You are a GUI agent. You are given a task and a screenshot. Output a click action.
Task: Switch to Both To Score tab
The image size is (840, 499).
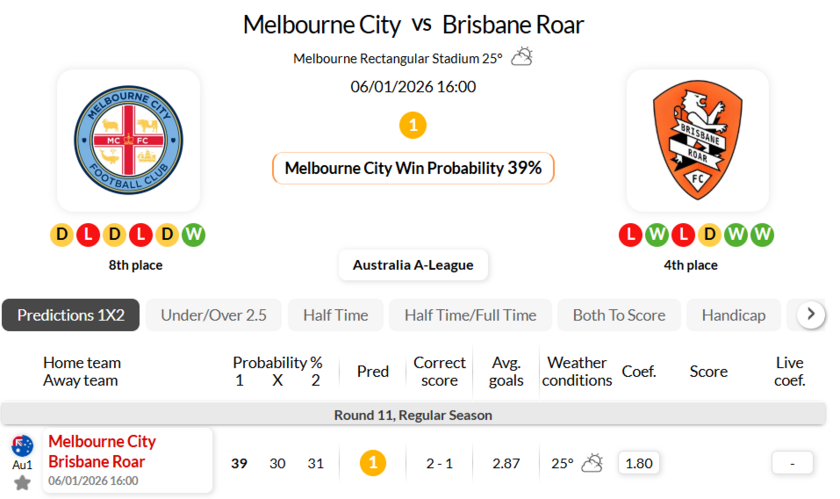click(618, 315)
